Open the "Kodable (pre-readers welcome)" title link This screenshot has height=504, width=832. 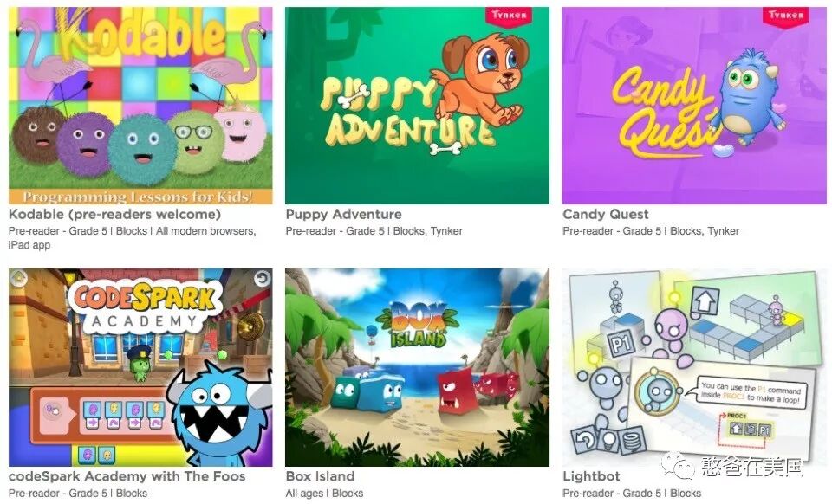click(x=114, y=214)
